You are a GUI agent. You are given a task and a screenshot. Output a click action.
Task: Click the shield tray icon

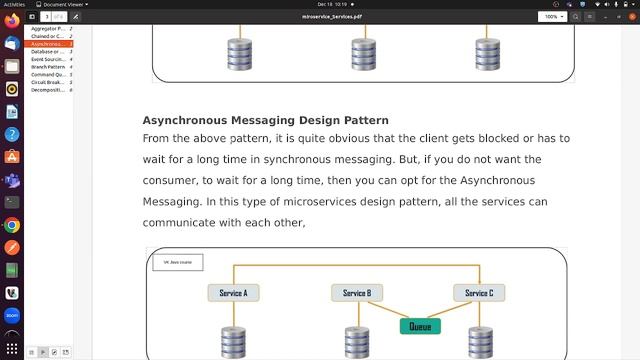[x=583, y=4]
